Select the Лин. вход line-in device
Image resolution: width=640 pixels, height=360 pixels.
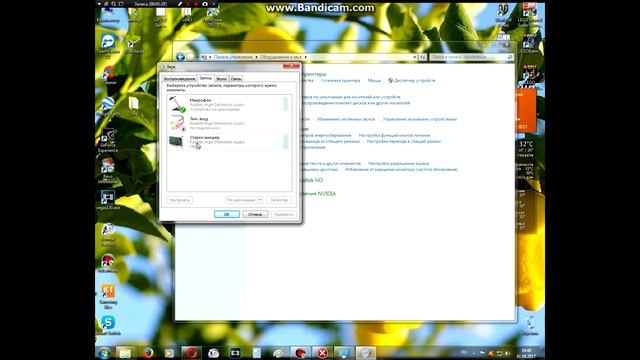click(x=229, y=123)
